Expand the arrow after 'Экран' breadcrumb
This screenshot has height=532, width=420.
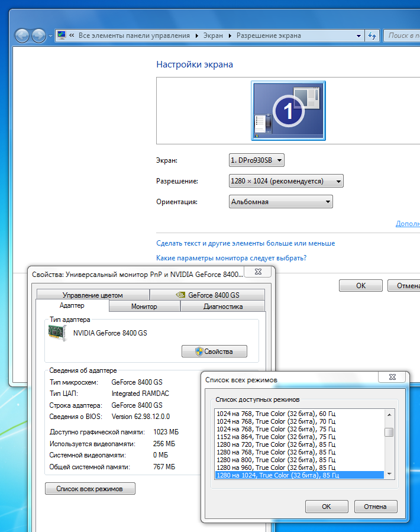pyautogui.click(x=230, y=36)
